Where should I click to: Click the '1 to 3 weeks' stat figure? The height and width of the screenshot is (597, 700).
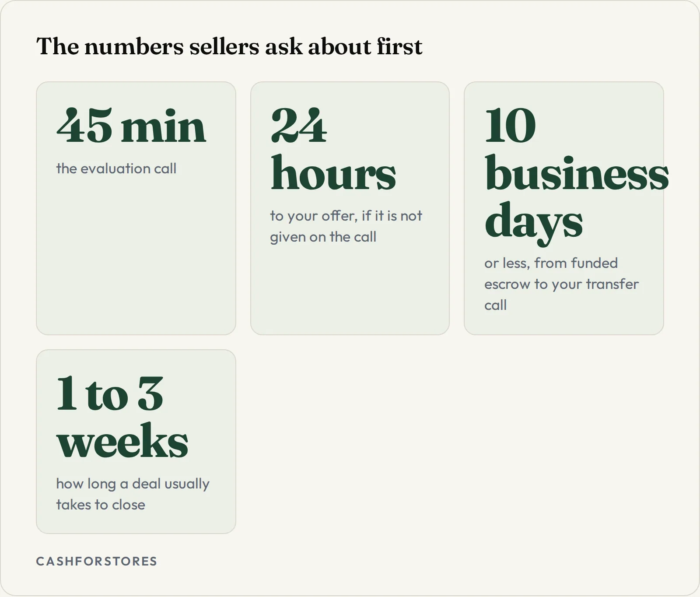(122, 417)
